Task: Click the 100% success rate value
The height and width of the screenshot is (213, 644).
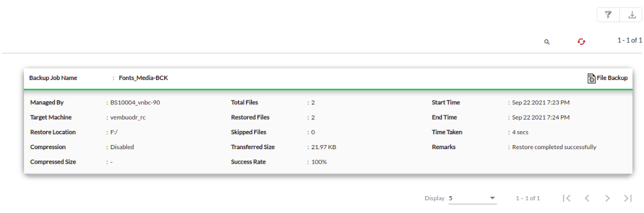Action: pos(319,161)
